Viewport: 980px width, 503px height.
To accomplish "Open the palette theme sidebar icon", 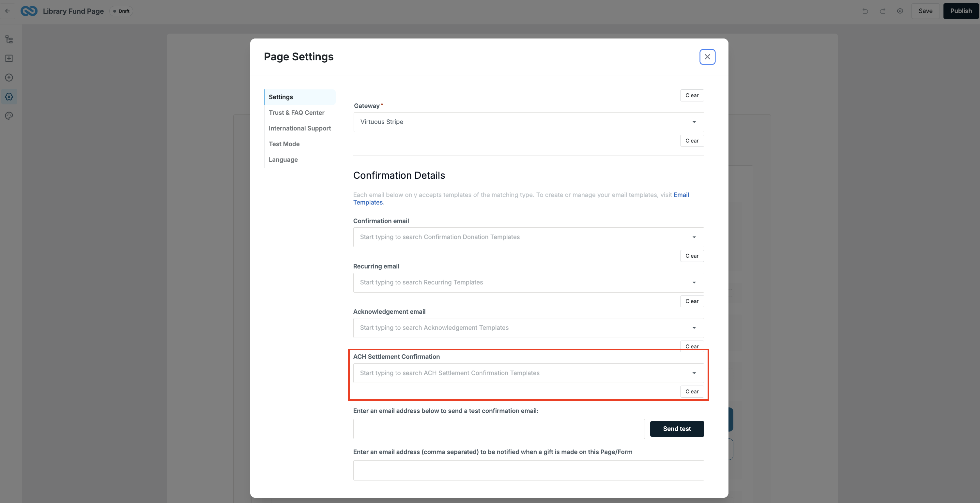I will pyautogui.click(x=9, y=116).
